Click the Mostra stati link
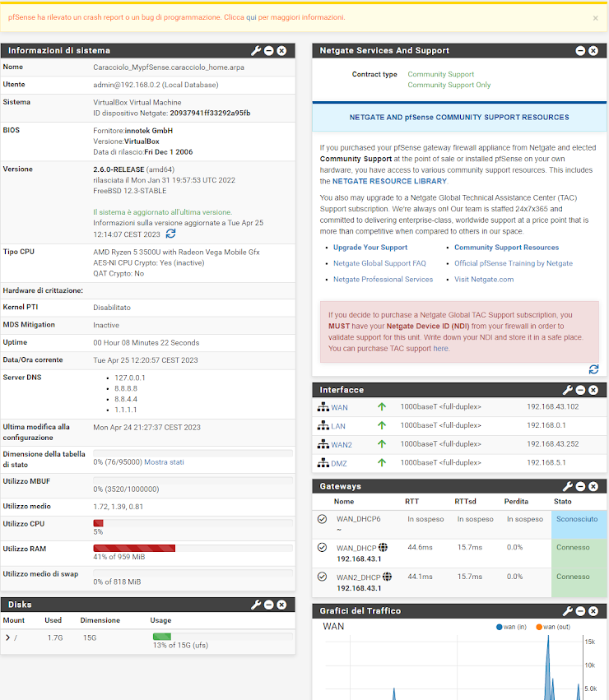The width and height of the screenshot is (609, 700). click(164, 462)
